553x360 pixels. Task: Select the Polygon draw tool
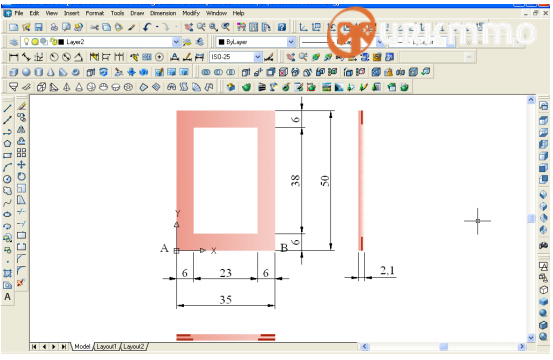[x=7, y=144]
